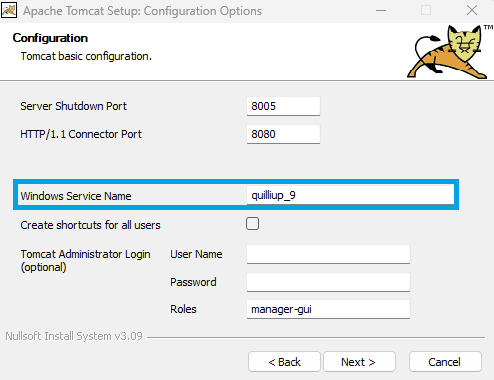Minimize the setup window
The image size is (494, 380).
pos(381,11)
